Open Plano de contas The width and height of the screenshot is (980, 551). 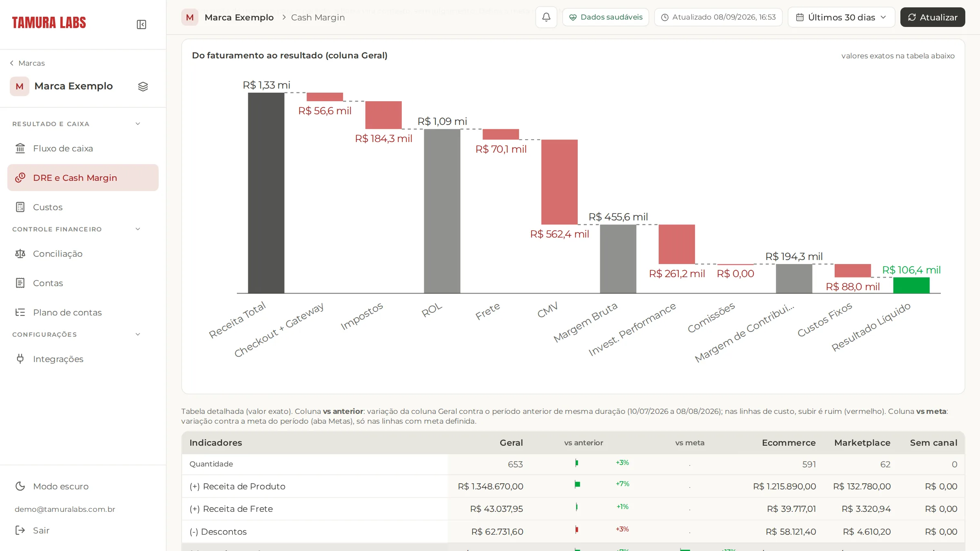point(83,312)
